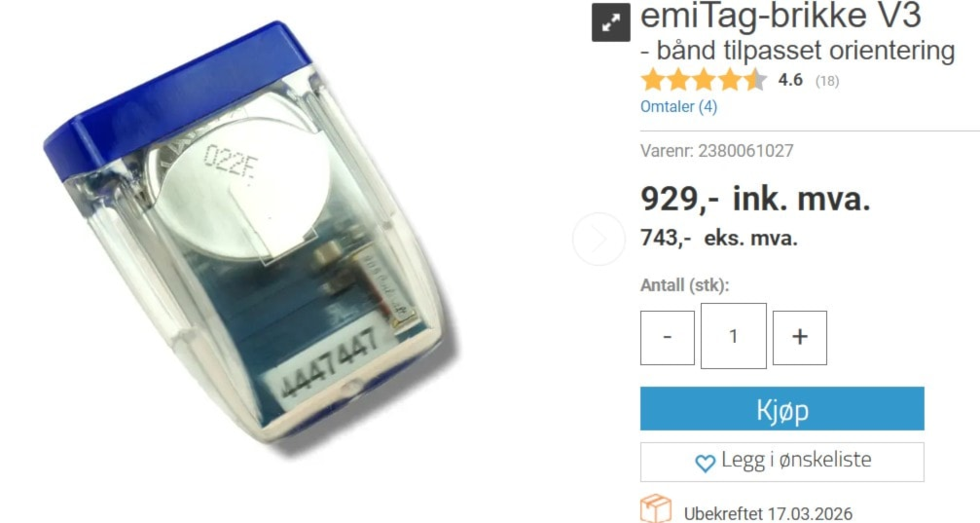Click the Ubekreftet 17.03.2026 delivery status

coord(768,513)
